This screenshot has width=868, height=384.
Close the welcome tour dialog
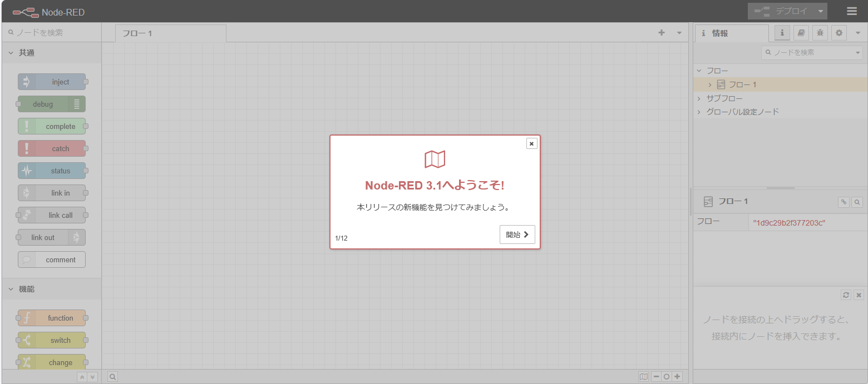coord(531,143)
